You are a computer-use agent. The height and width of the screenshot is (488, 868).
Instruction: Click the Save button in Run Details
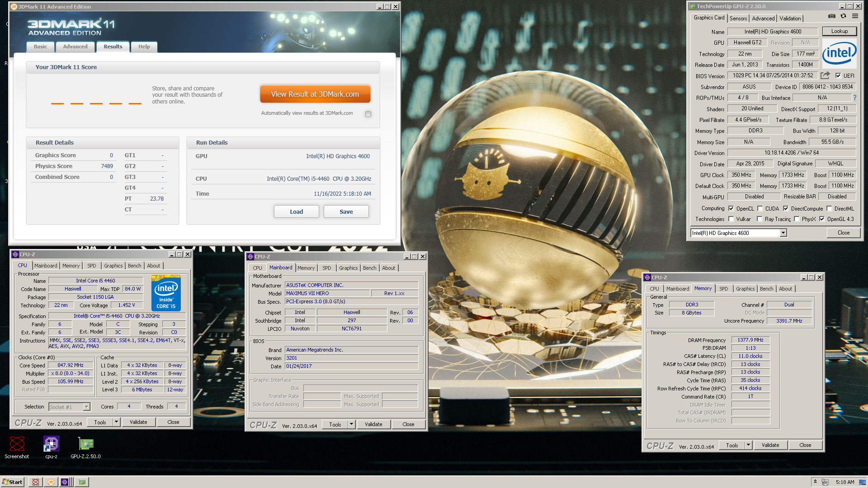(x=346, y=211)
